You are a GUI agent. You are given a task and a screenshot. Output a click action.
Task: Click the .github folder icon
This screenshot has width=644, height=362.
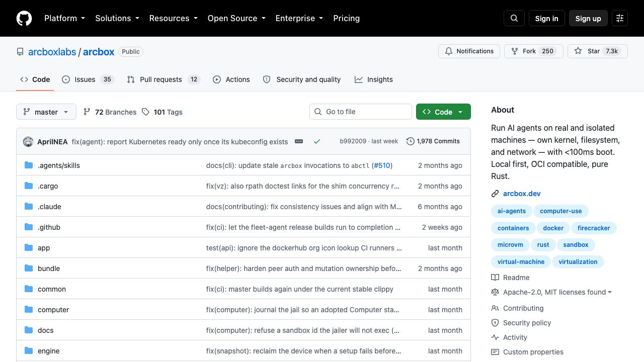click(29, 227)
